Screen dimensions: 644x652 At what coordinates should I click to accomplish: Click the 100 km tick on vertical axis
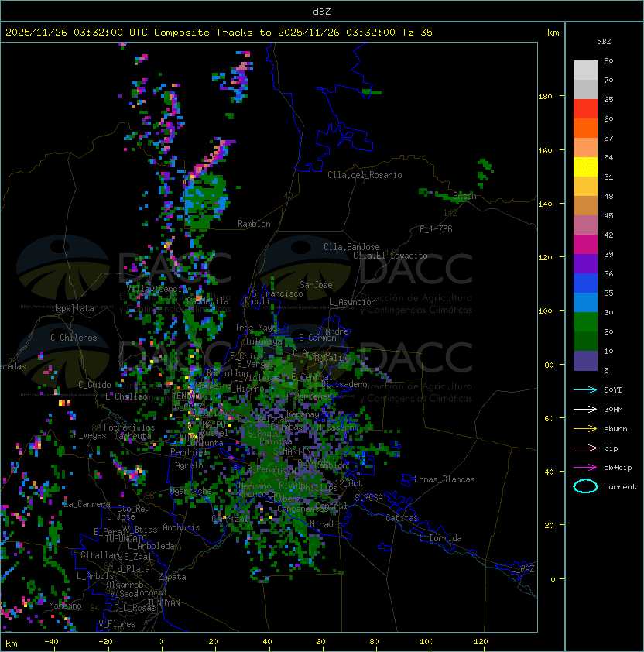click(x=545, y=311)
